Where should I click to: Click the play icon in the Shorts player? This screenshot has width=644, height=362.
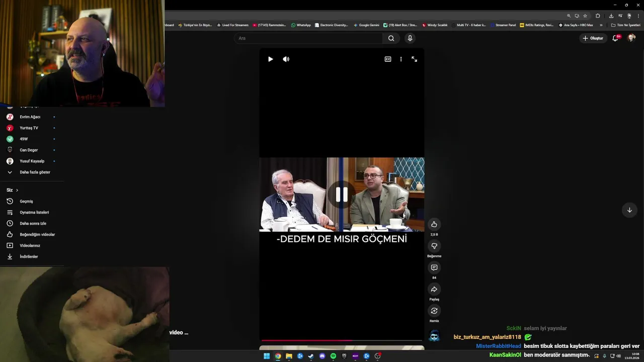271,59
